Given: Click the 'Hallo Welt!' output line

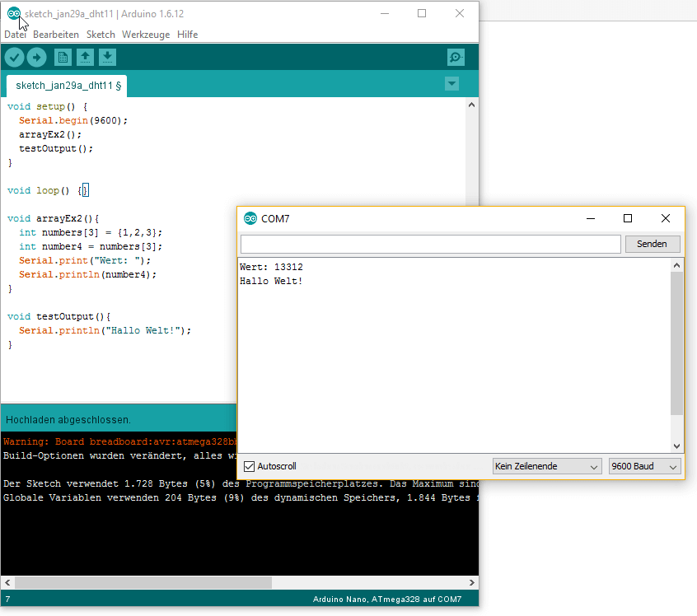Looking at the screenshot, I should click(271, 281).
